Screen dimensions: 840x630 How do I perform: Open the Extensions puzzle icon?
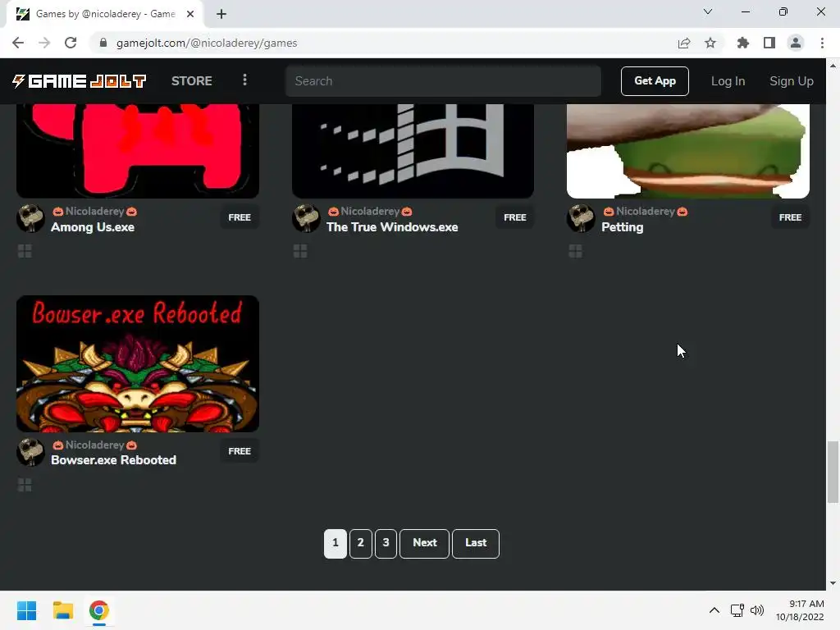(x=743, y=43)
